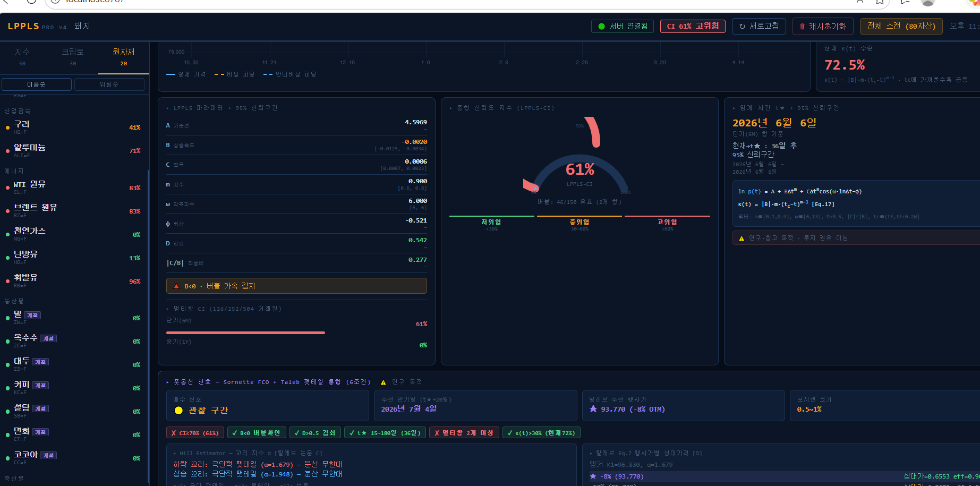Click the red status dot beside 알루미늄
This screenshot has height=486, width=980.
7,151
